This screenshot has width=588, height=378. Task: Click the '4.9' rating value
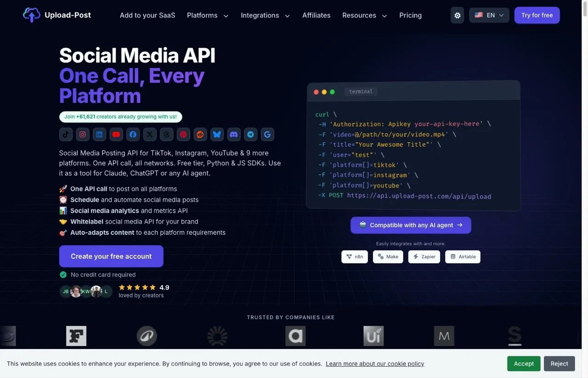[x=164, y=288]
